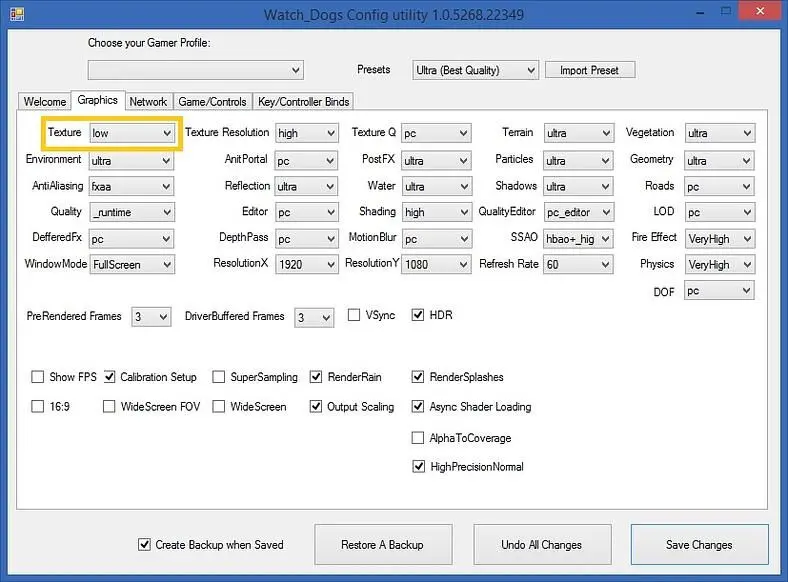Open the DriverBuffered Frames dropdown

[314, 318]
